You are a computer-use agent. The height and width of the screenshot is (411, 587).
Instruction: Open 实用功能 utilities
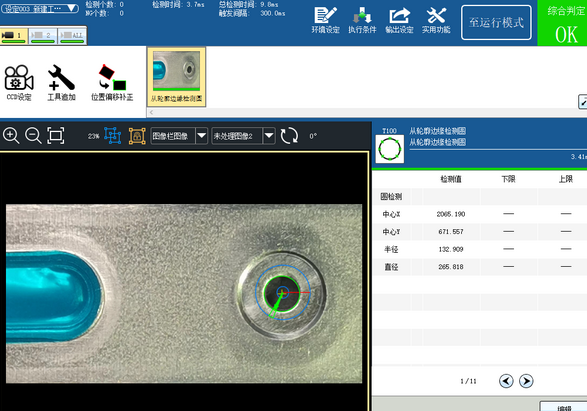point(436,20)
